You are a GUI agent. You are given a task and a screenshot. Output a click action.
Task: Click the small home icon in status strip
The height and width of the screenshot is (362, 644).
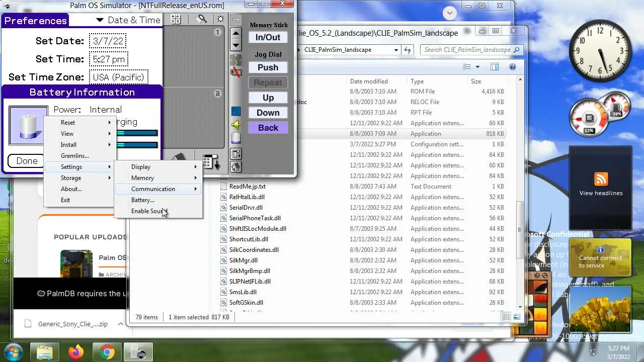[235, 167]
